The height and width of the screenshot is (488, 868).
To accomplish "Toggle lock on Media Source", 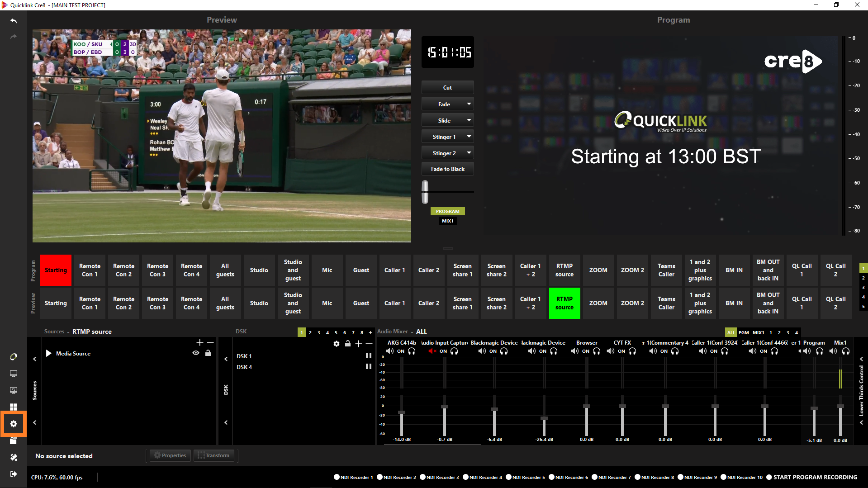I will (x=208, y=353).
